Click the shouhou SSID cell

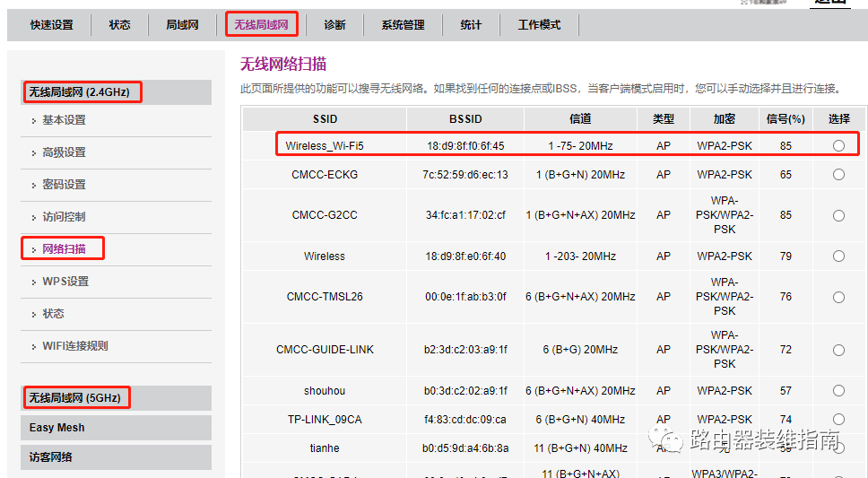click(x=325, y=390)
